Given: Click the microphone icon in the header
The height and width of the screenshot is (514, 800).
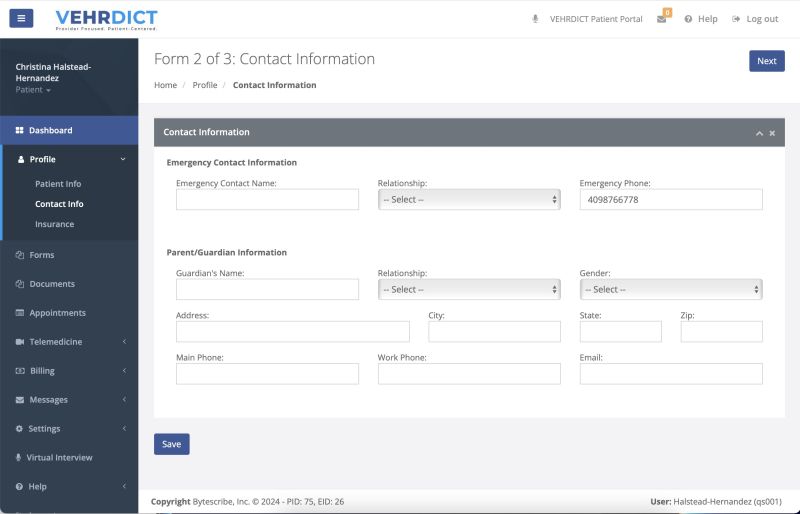Looking at the screenshot, I should tap(535, 19).
